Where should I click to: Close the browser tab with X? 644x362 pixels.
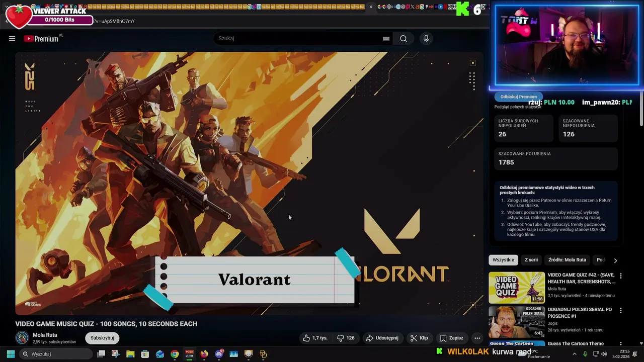tap(371, 7)
